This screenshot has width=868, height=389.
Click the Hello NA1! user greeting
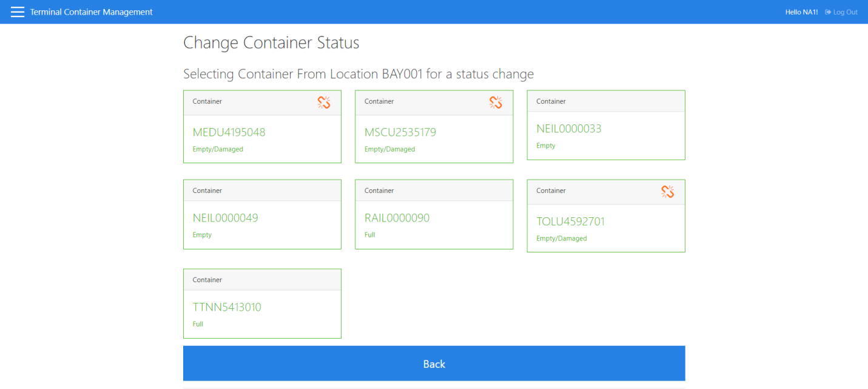coord(802,12)
